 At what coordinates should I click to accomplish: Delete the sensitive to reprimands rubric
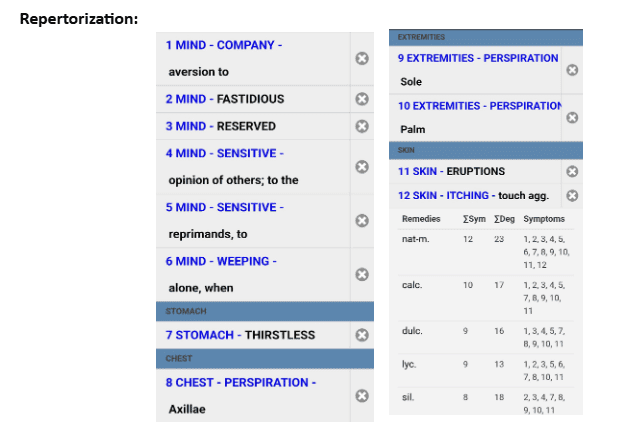pyautogui.click(x=362, y=220)
